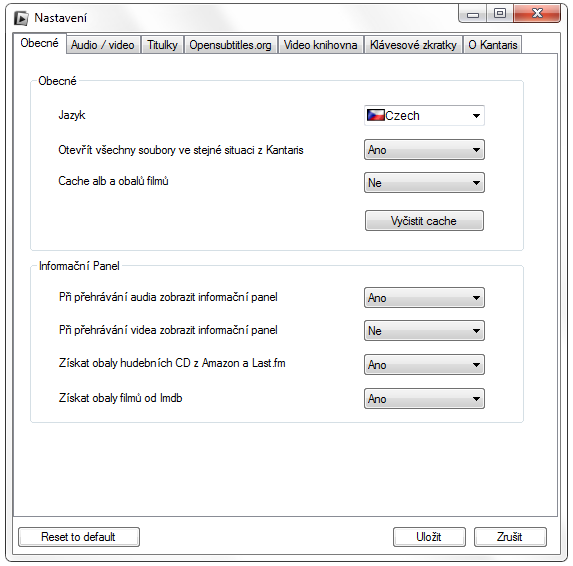
Task: Open the Titulky tab
Action: pos(162,45)
